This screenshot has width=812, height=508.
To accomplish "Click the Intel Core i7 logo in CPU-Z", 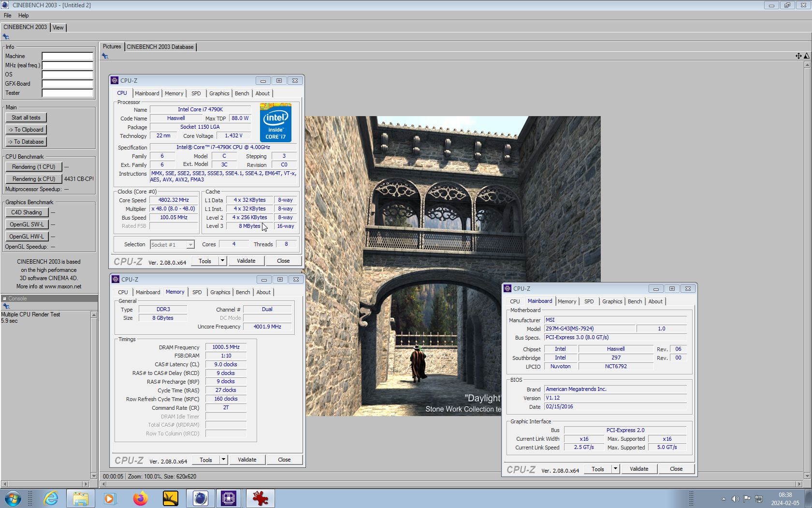I will 275,122.
